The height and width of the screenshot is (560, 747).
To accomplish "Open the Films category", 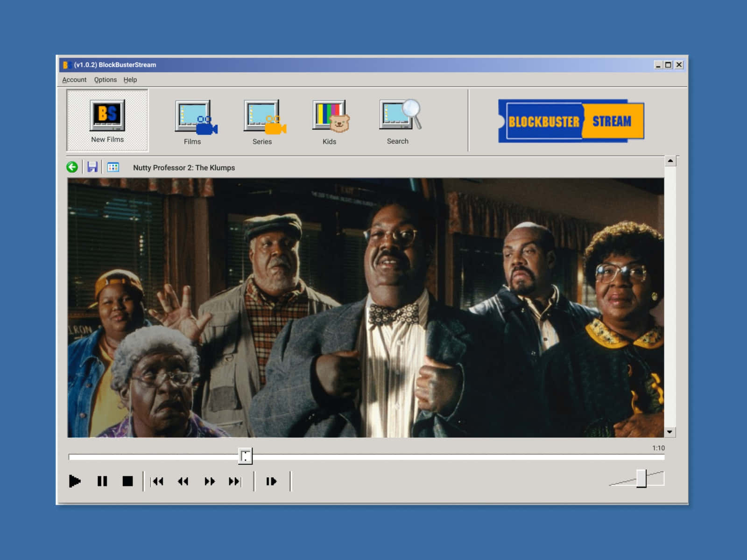I will pyautogui.click(x=194, y=122).
